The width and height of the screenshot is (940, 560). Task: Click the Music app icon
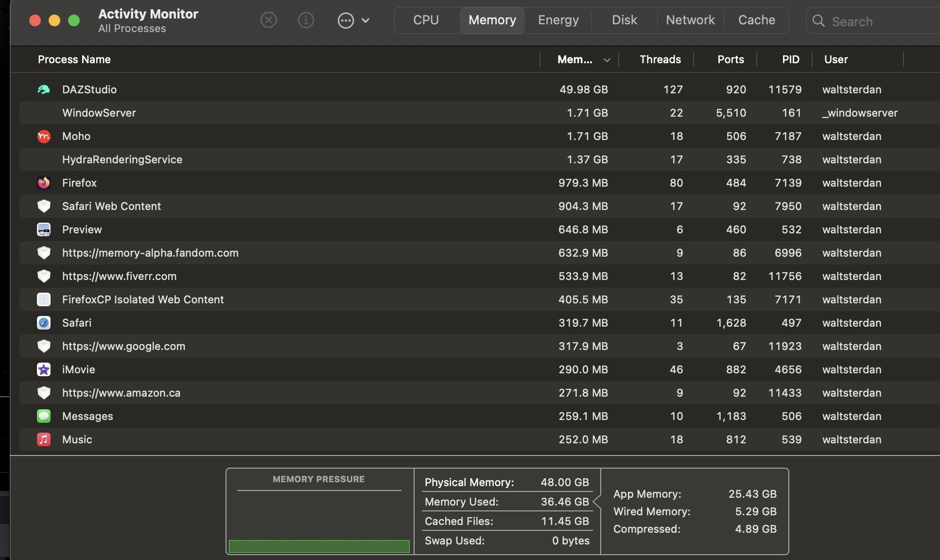coord(44,439)
